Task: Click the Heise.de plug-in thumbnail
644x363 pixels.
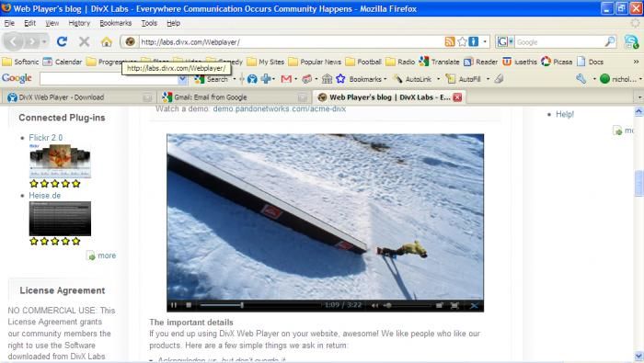Action: coord(60,219)
